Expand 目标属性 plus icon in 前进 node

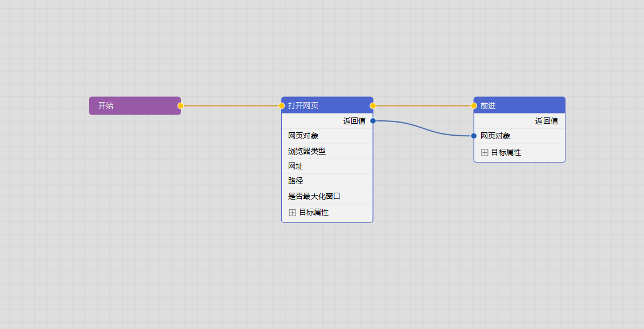(485, 153)
